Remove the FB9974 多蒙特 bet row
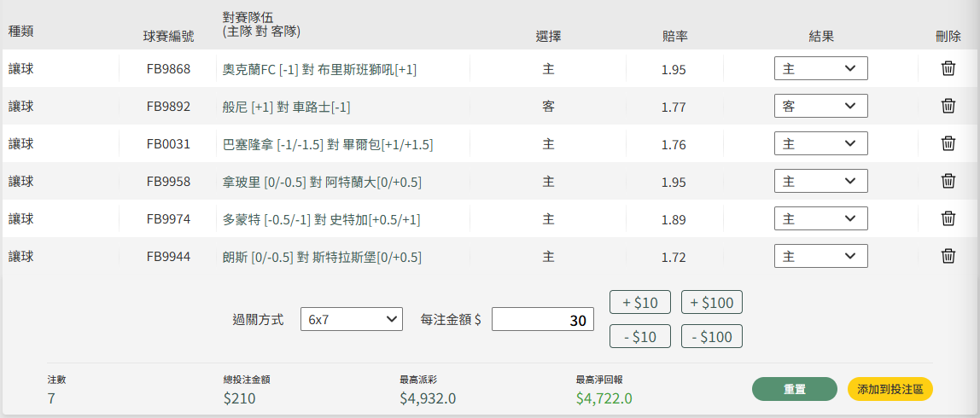The image size is (980, 418). click(x=948, y=218)
